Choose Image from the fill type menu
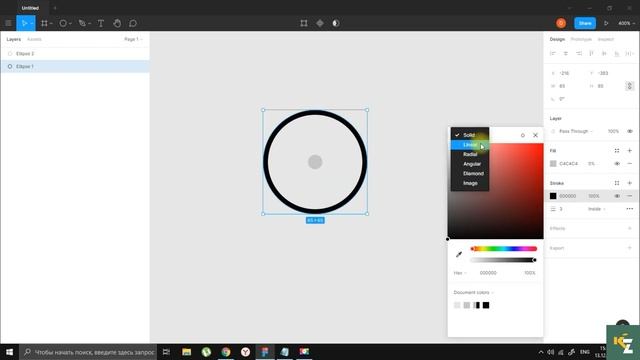Viewport: 640px width, 360px height. coord(470,183)
